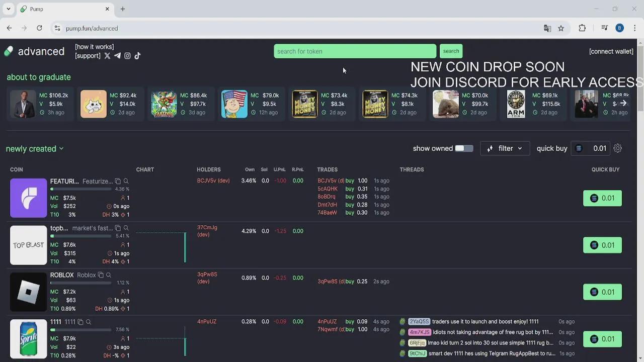Click the Dmt7dH buy trade entry
Image resolution: width=644 pixels, height=362 pixels.
(x=353, y=205)
